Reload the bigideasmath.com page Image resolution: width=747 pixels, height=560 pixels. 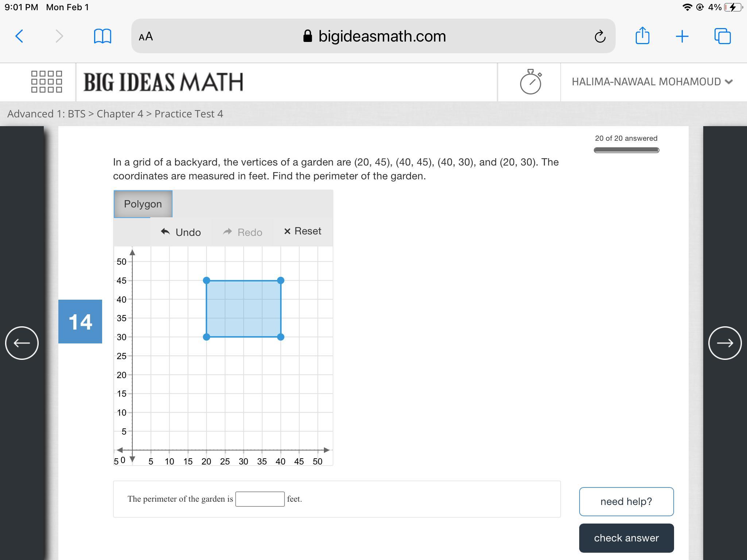pos(600,36)
